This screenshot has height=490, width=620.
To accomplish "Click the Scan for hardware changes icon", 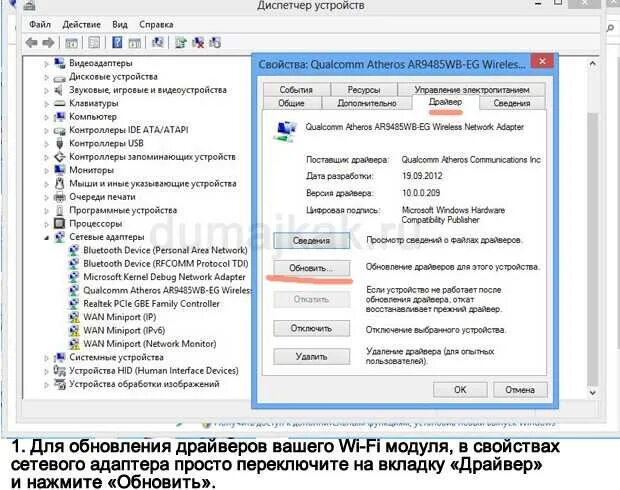I will [158, 42].
